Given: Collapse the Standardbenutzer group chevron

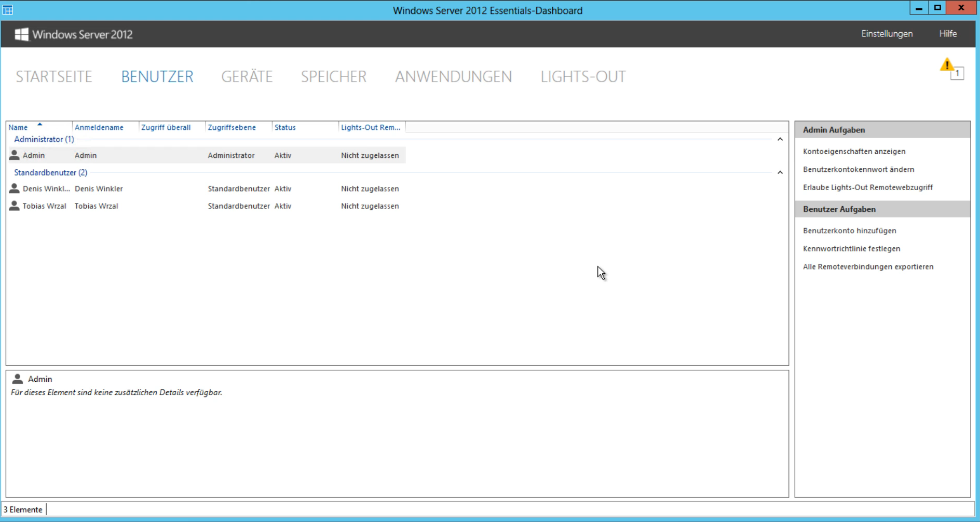Looking at the screenshot, I should (780, 172).
